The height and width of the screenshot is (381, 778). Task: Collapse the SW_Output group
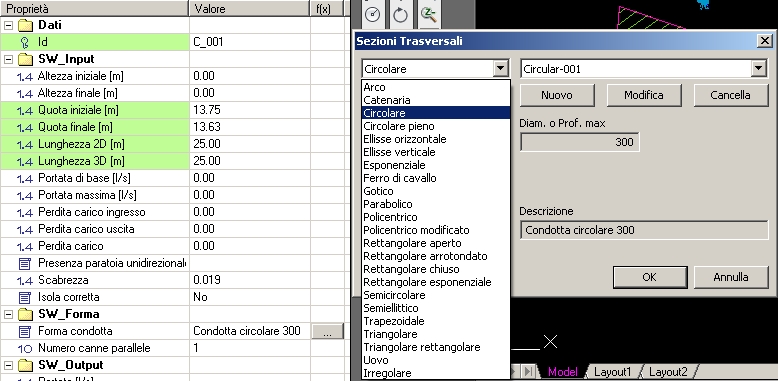pos(8,365)
